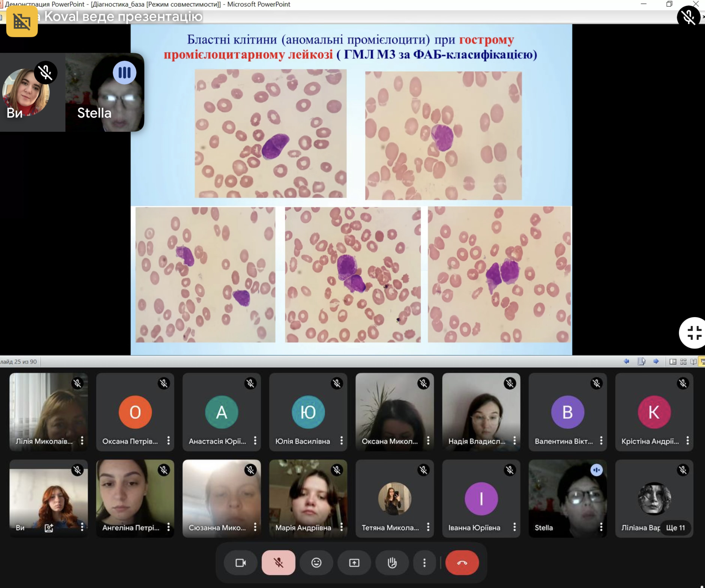Turn on the camera in call controls
Viewport: 705px width, 588px height.
pos(241,562)
